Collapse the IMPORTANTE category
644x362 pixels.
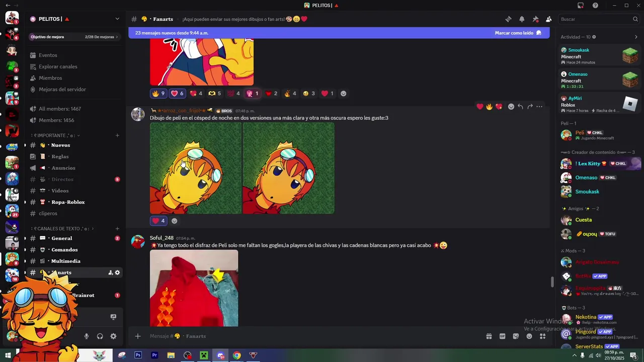pos(55,135)
